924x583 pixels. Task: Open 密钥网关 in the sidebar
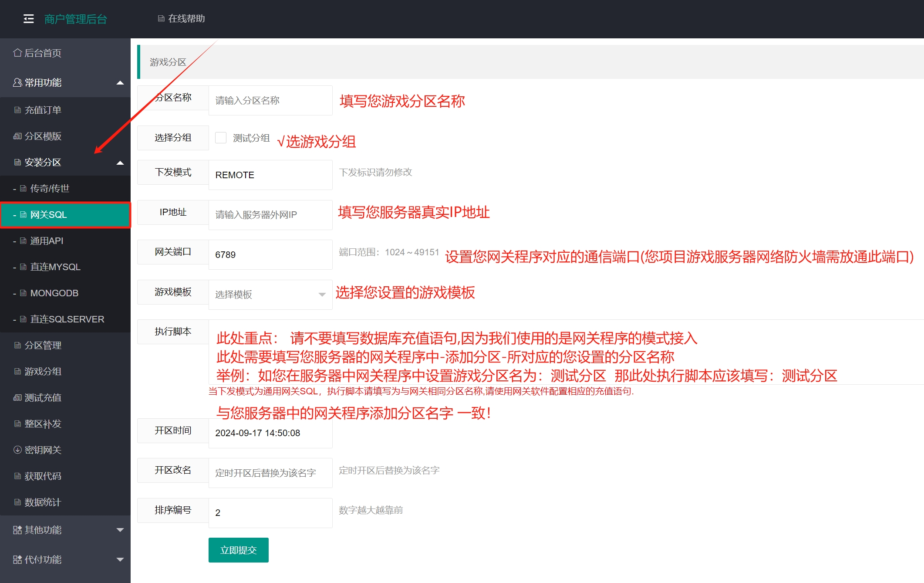click(x=65, y=450)
